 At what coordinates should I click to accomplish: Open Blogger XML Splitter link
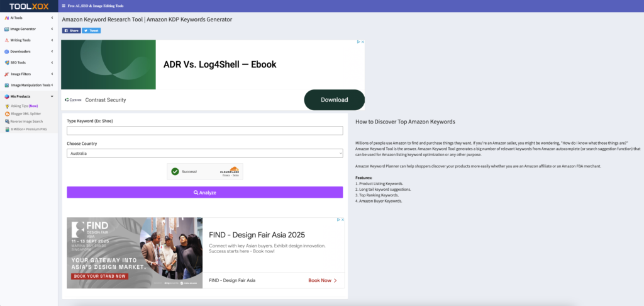coord(25,114)
